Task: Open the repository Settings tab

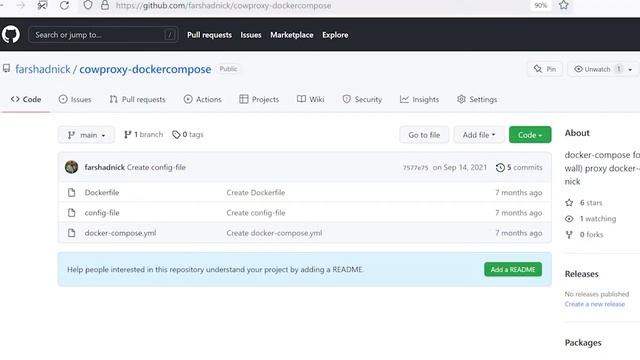Action: coord(477,99)
